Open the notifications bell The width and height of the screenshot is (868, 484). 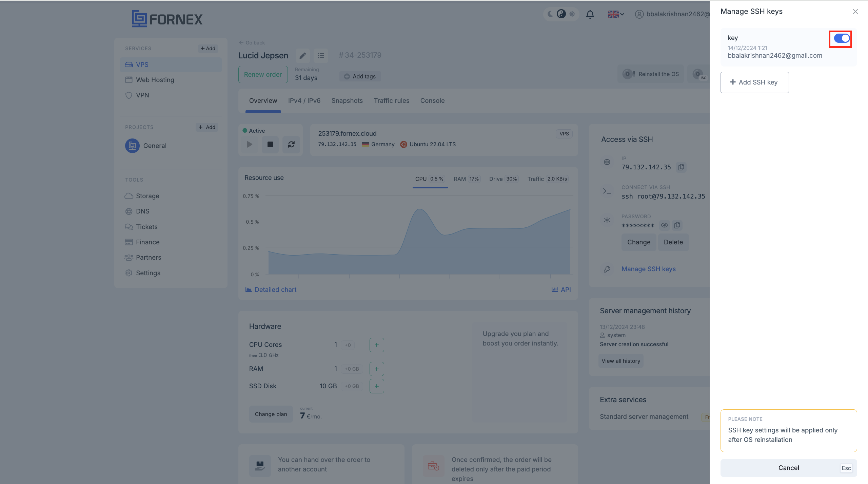click(x=590, y=14)
